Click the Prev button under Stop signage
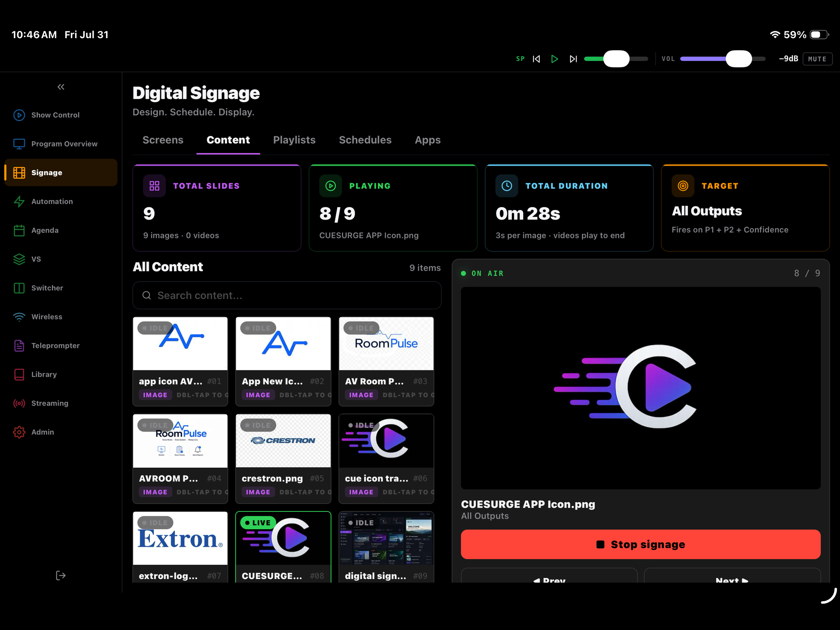 point(549,576)
